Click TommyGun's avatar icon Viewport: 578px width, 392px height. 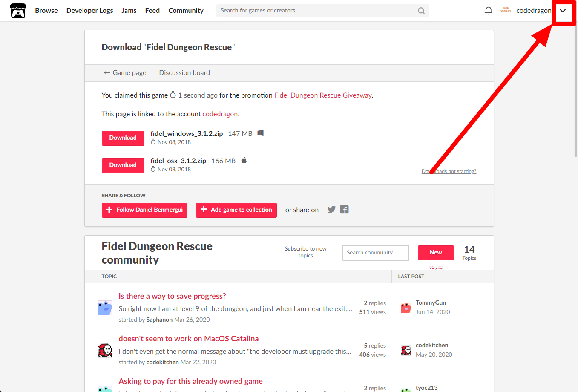click(406, 308)
